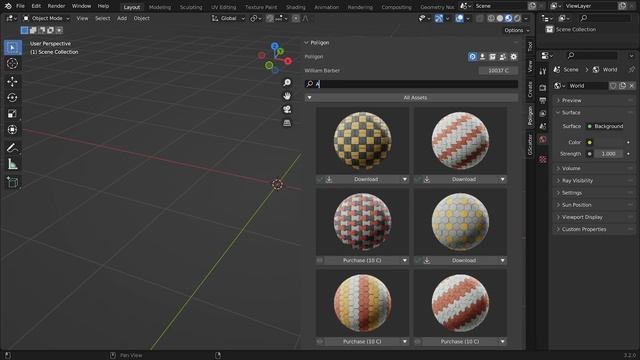Click Download for the hexagon yellow-grey material
This screenshot has width=640, height=360.
[x=464, y=260]
